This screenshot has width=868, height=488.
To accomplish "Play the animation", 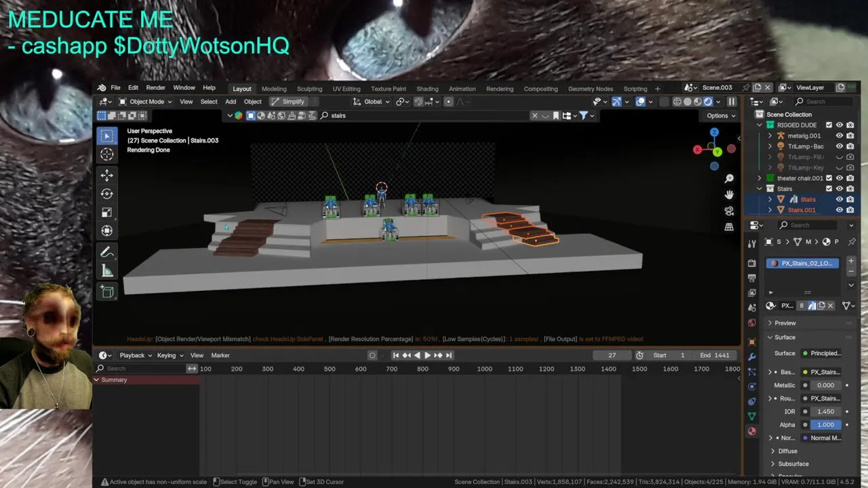I will pos(427,355).
